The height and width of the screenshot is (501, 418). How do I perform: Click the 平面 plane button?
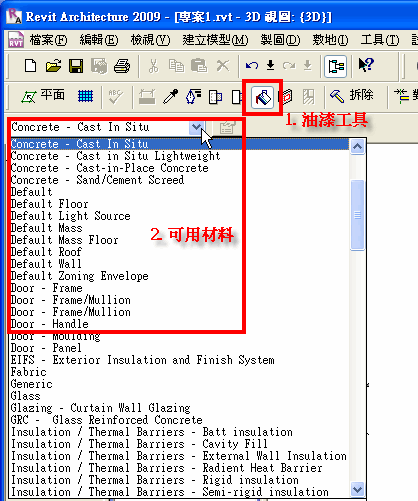point(43,96)
